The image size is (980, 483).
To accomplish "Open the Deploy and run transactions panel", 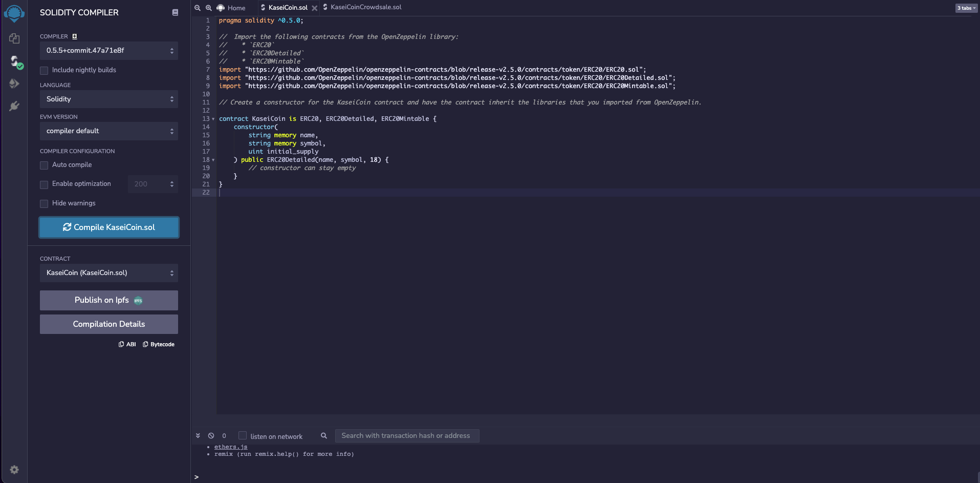I will [14, 83].
